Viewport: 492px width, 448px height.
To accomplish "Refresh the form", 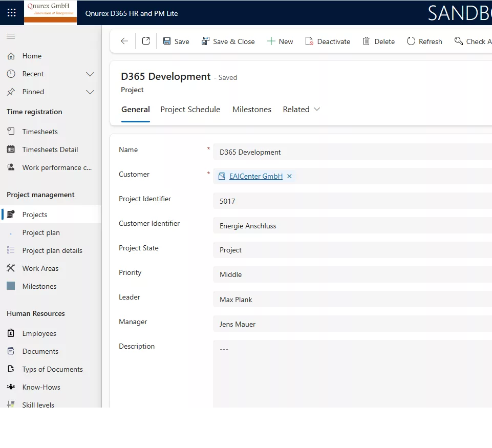I will pos(424,41).
